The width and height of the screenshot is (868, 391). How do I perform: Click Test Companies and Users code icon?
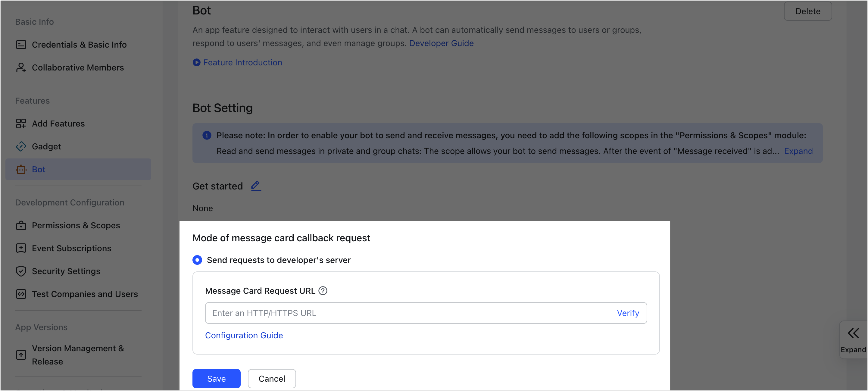point(21,294)
